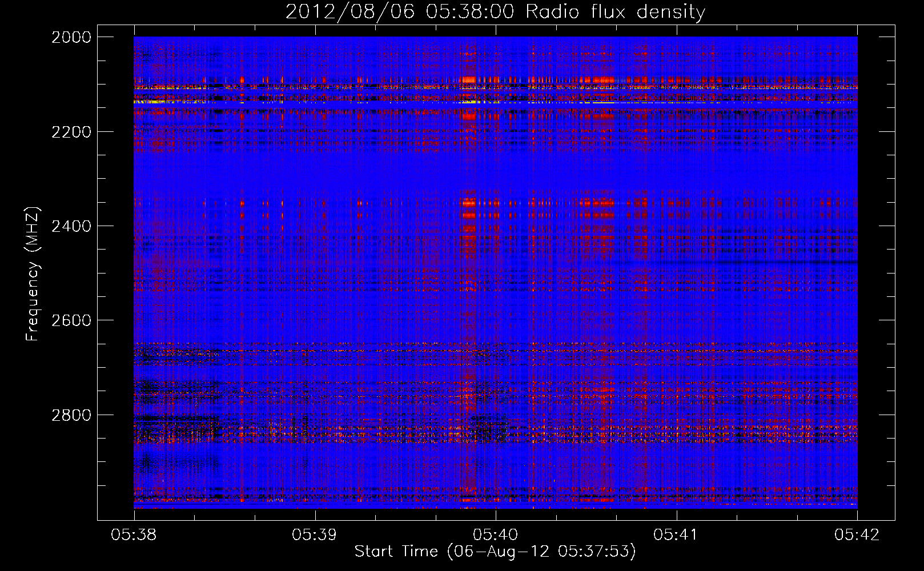Image resolution: width=924 pixels, height=571 pixels.
Task: Click the 2800 frequency tick label
Action: click(71, 415)
